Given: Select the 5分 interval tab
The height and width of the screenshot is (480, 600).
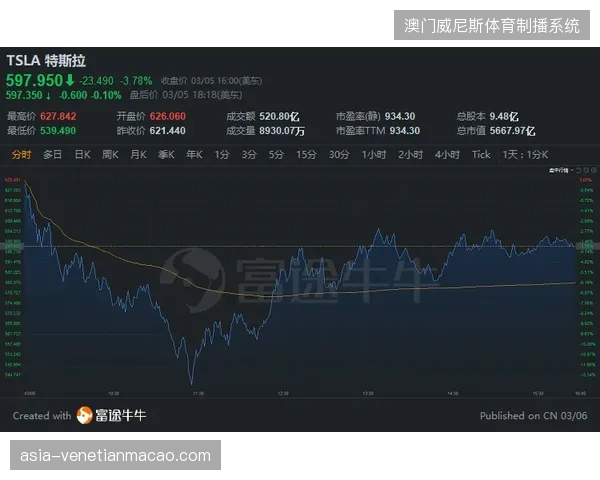Looking at the screenshot, I should tap(276, 155).
